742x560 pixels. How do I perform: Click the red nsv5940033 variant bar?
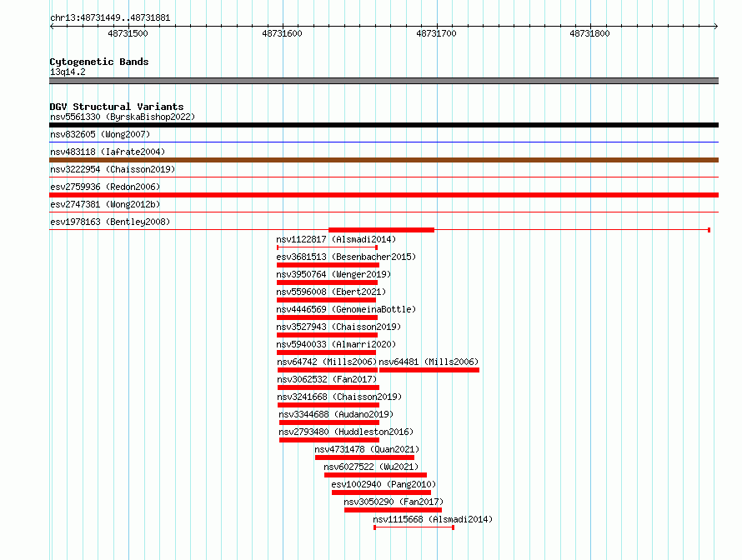(x=327, y=352)
